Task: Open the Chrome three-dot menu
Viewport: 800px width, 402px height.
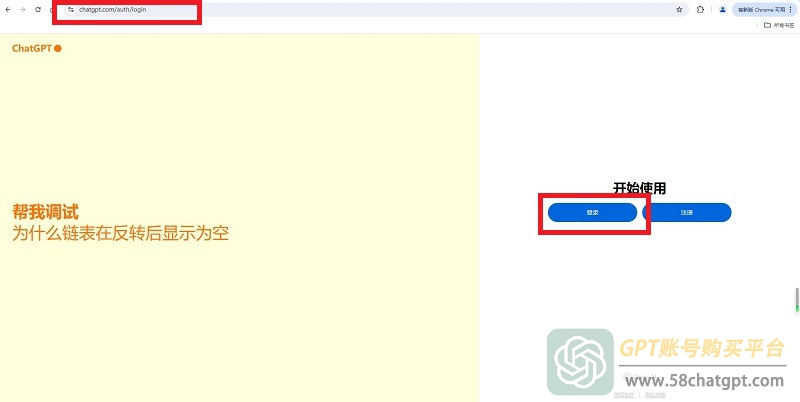Action: coord(791,10)
